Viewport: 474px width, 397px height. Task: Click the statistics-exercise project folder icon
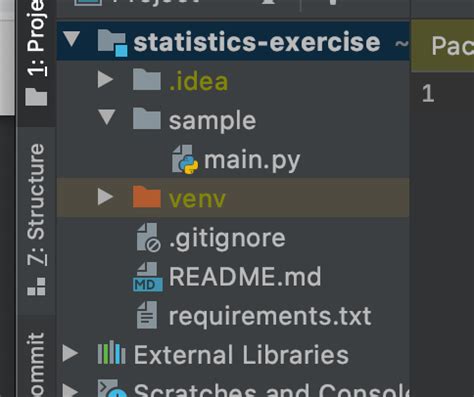coord(112,43)
